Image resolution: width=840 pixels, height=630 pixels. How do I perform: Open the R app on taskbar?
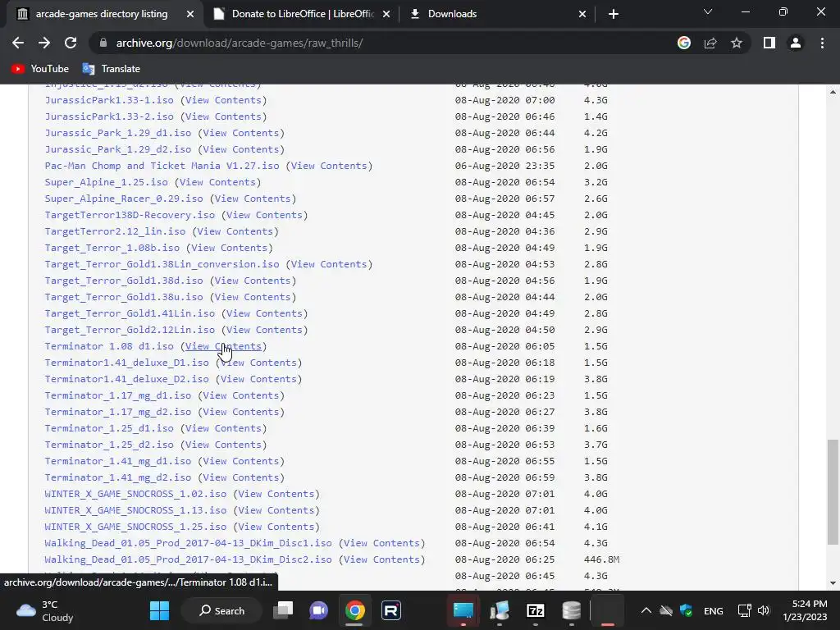pyautogui.click(x=391, y=610)
